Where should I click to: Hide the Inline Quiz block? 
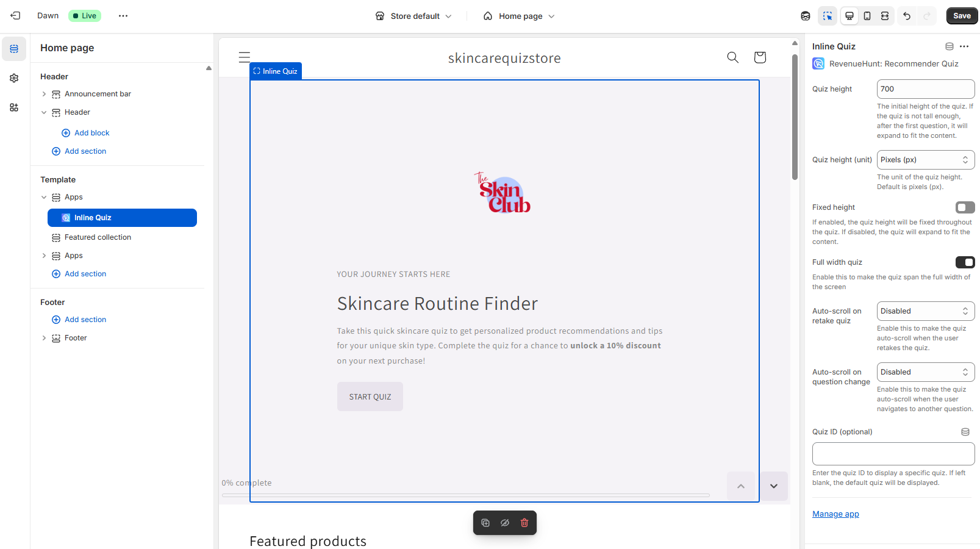505,523
